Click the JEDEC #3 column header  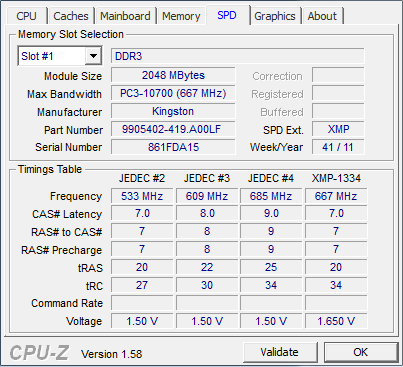click(207, 178)
